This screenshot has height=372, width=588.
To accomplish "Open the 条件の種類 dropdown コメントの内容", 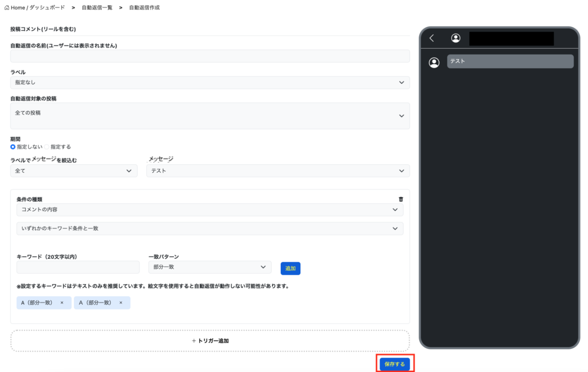I will [x=210, y=210].
